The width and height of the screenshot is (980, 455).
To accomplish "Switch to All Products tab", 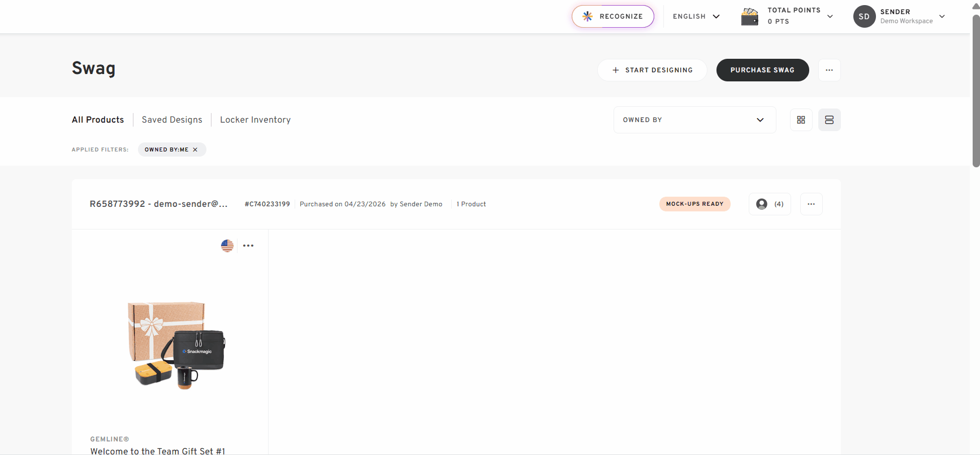I will pyautogui.click(x=98, y=120).
